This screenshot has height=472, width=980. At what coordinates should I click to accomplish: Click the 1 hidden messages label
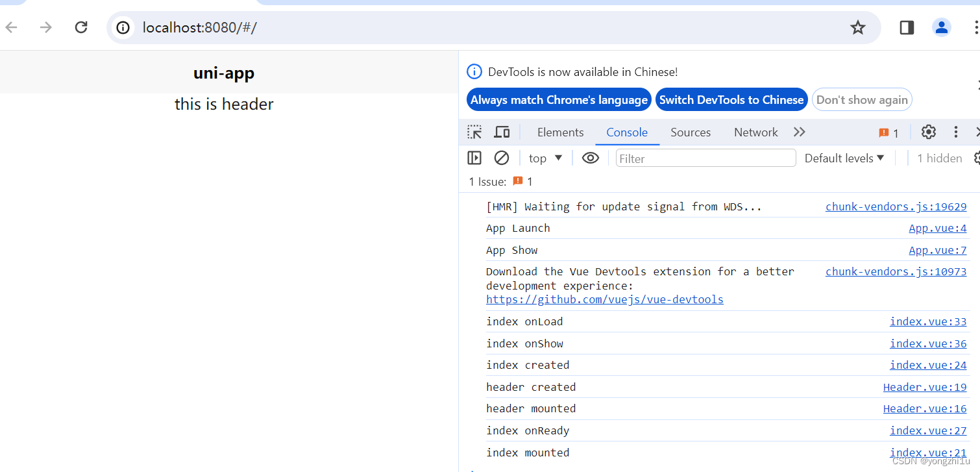pos(939,158)
